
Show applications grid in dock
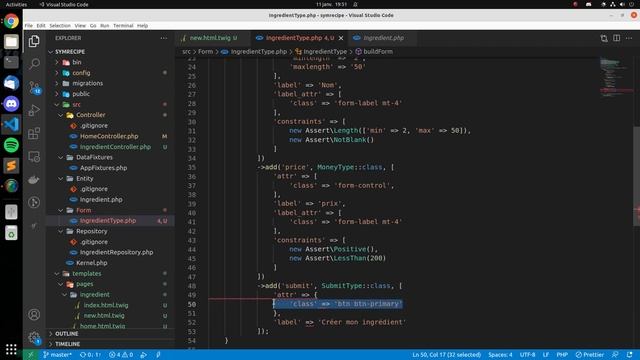[x=11, y=349]
